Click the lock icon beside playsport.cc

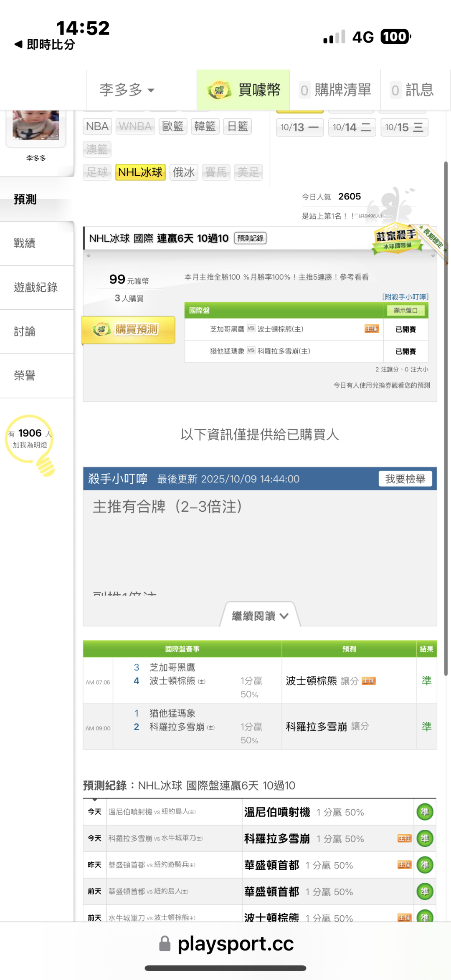(x=165, y=944)
